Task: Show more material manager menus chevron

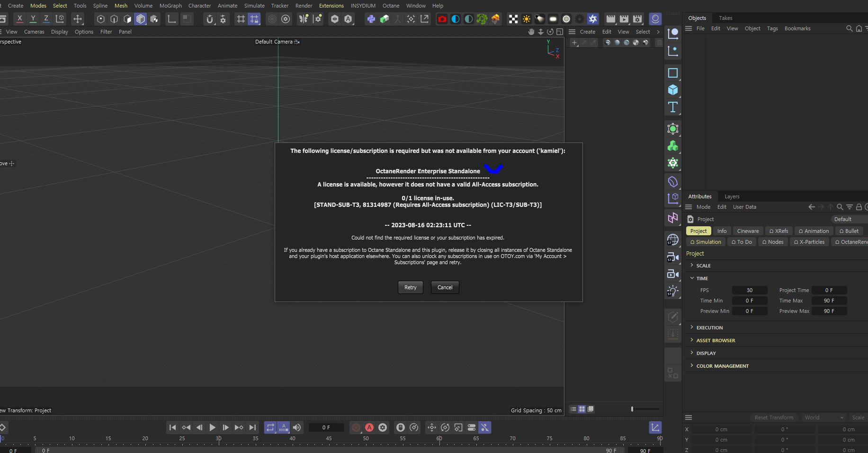Action: (x=658, y=32)
